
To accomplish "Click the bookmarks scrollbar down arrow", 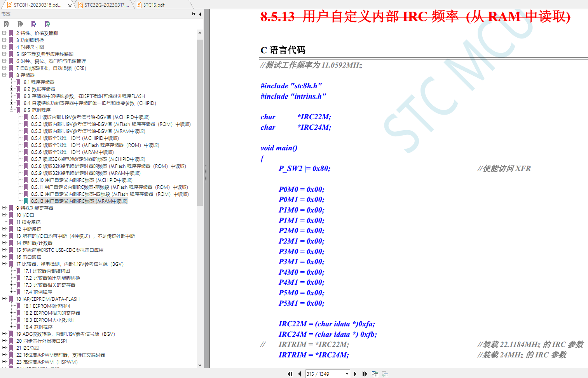I will click(200, 365).
